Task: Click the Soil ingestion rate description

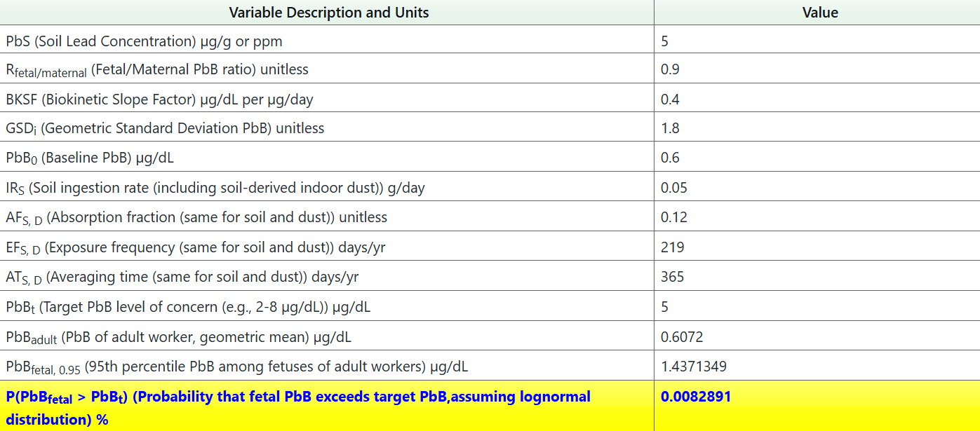Action: click(215, 188)
